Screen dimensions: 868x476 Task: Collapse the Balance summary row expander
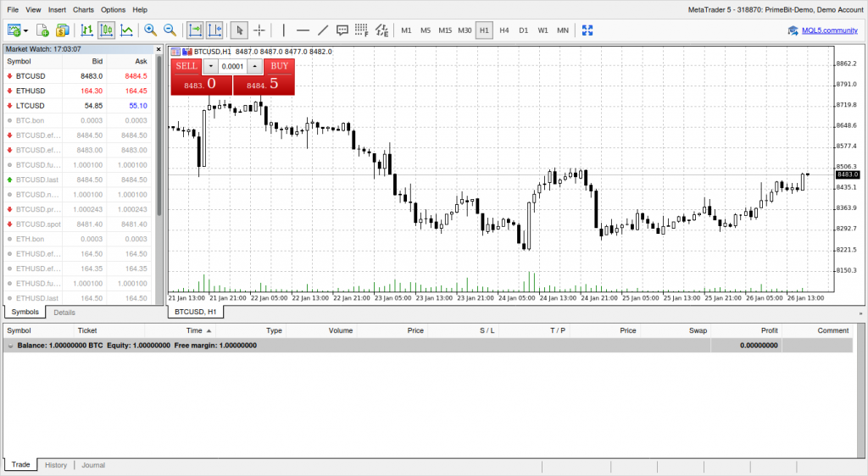[10, 346]
